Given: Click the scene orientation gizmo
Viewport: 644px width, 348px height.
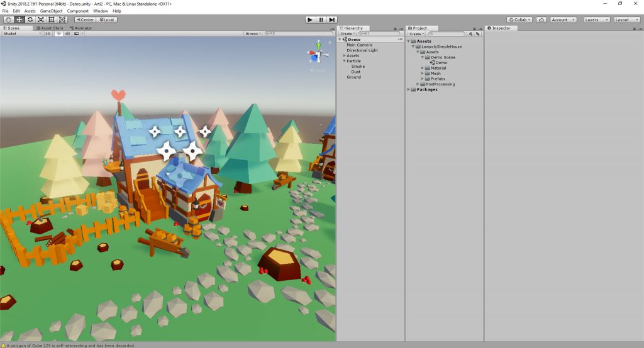Looking at the screenshot, I should (x=318, y=52).
